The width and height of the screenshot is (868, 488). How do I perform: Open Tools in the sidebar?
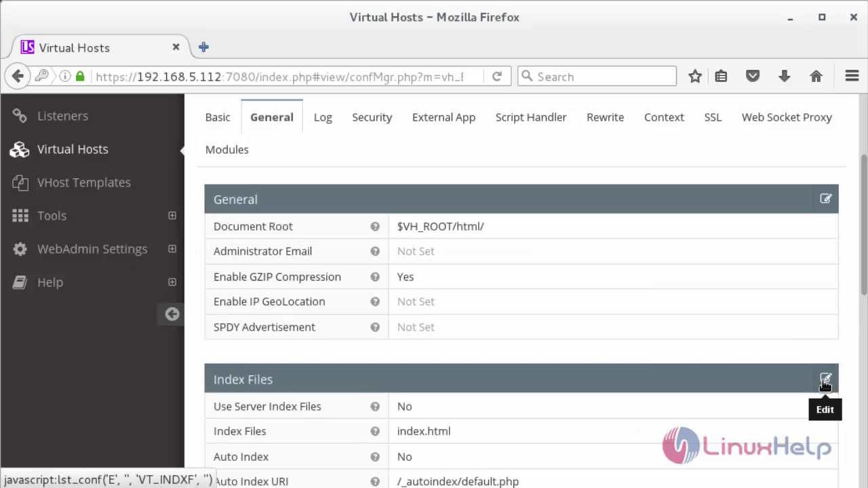[x=52, y=216]
